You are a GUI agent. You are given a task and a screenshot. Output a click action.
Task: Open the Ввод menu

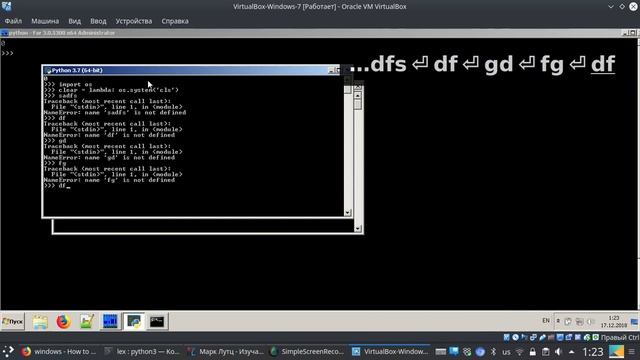(x=98, y=21)
